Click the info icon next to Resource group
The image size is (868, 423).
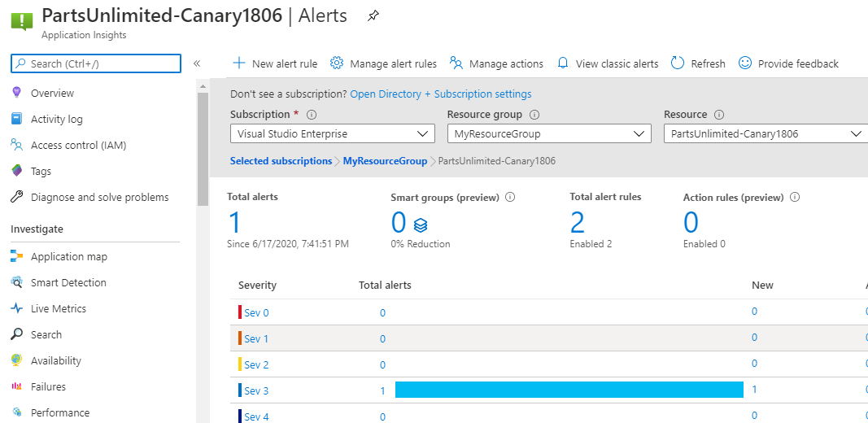point(534,115)
